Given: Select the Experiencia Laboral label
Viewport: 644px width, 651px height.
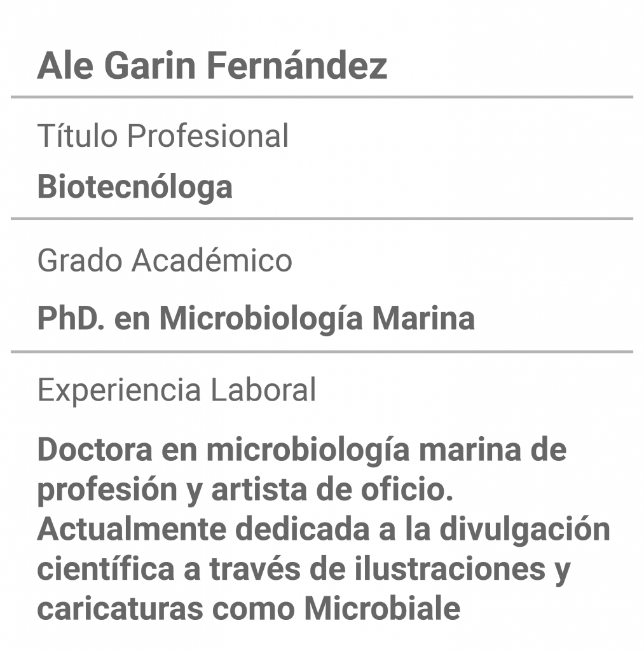Looking at the screenshot, I should (x=177, y=390).
